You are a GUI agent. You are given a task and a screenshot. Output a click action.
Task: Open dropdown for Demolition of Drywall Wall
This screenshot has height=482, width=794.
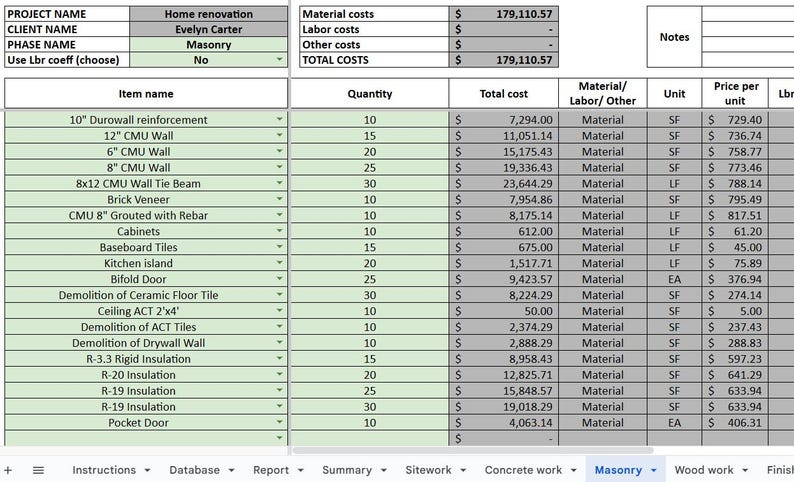(279, 342)
